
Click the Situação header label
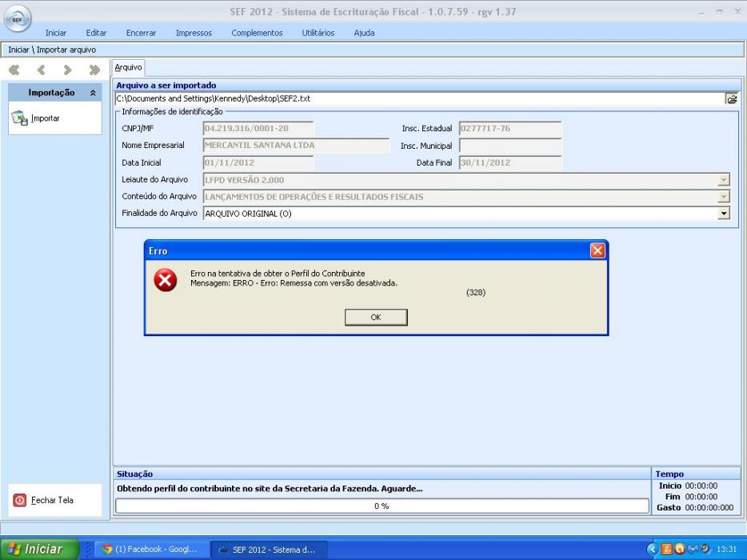pyautogui.click(x=135, y=474)
